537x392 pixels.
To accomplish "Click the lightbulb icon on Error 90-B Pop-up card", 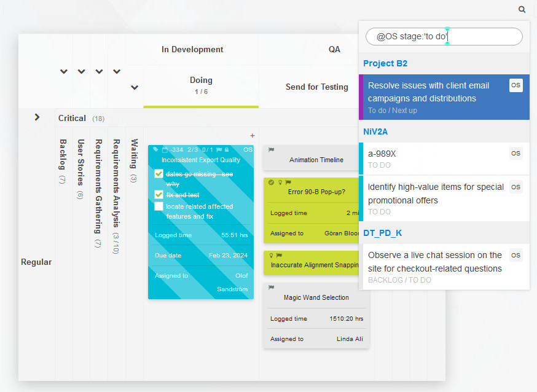I will 280,182.
